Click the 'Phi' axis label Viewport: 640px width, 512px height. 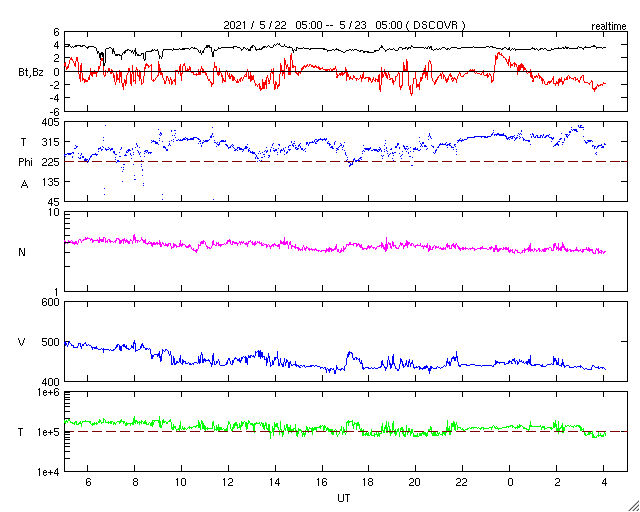point(25,163)
